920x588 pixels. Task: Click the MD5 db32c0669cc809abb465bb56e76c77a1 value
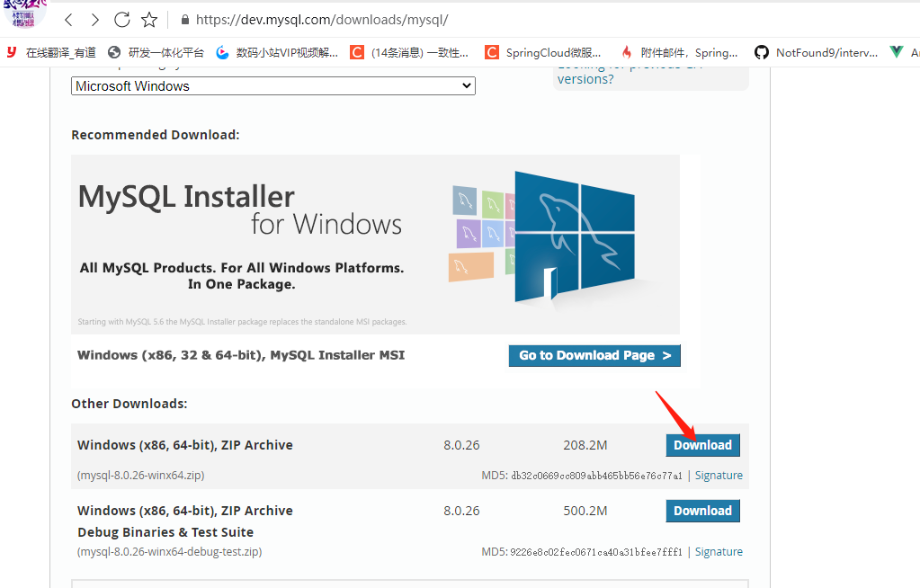click(x=596, y=476)
